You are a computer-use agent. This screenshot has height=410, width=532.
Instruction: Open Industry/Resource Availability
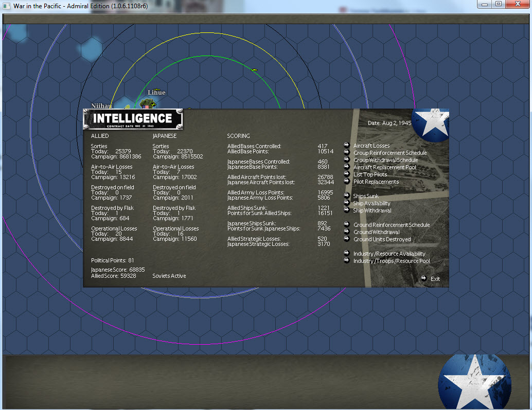pyautogui.click(x=389, y=254)
